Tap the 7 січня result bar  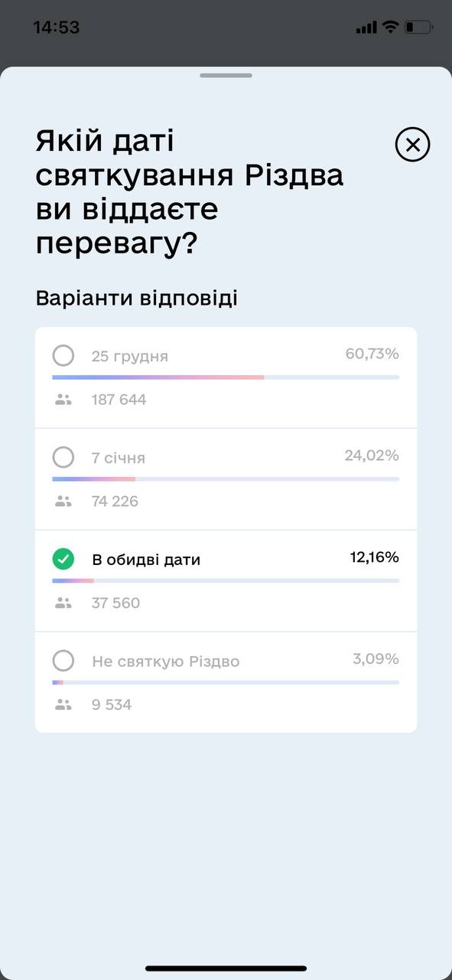226,479
